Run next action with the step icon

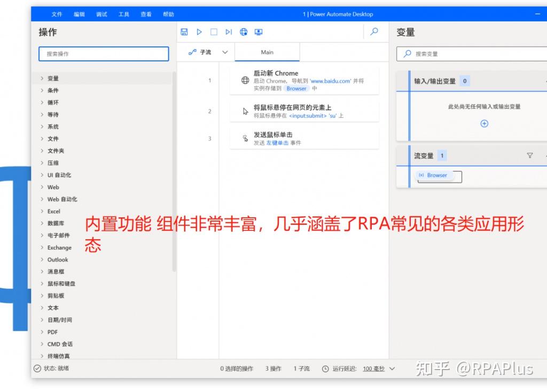[229, 32]
